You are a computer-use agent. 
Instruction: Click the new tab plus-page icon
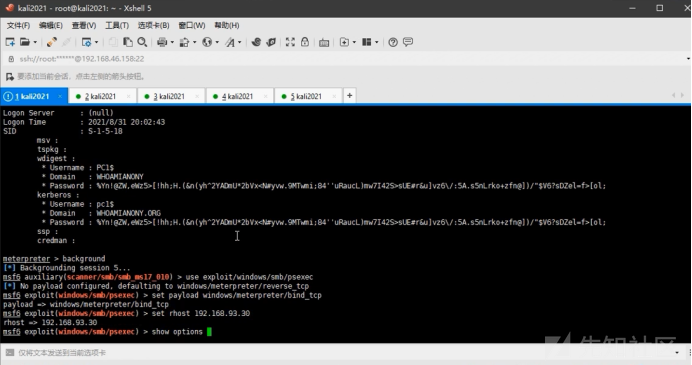coord(344,42)
